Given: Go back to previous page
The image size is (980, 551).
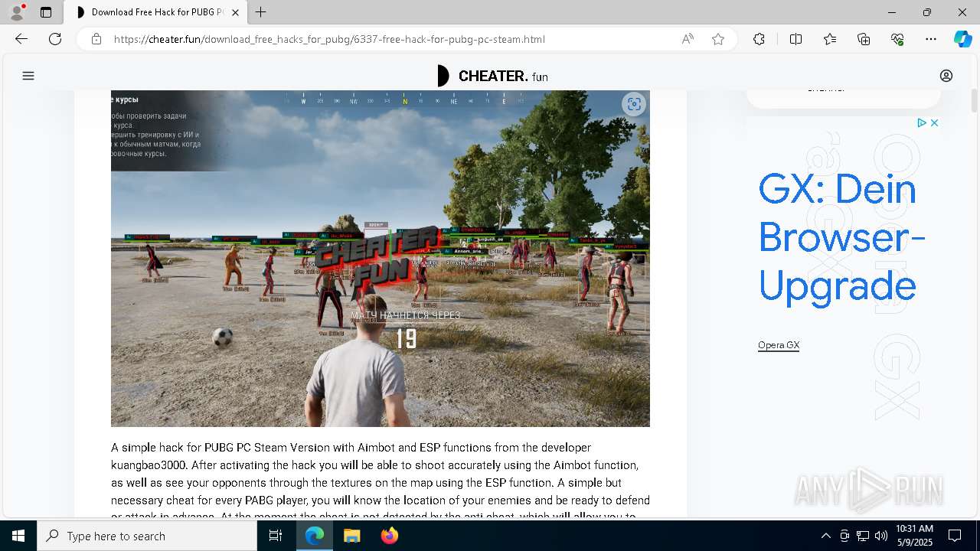Looking at the screenshot, I should [x=21, y=39].
